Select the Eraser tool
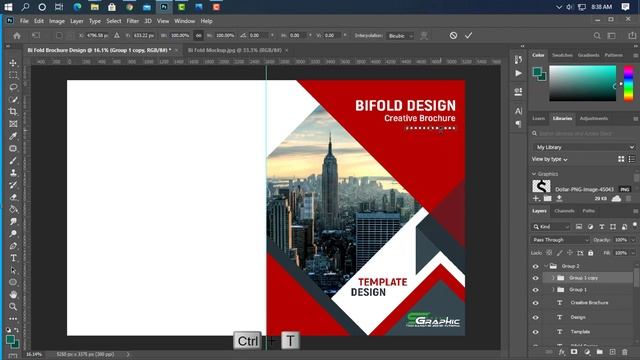This screenshot has height=360, width=640. coord(13,197)
